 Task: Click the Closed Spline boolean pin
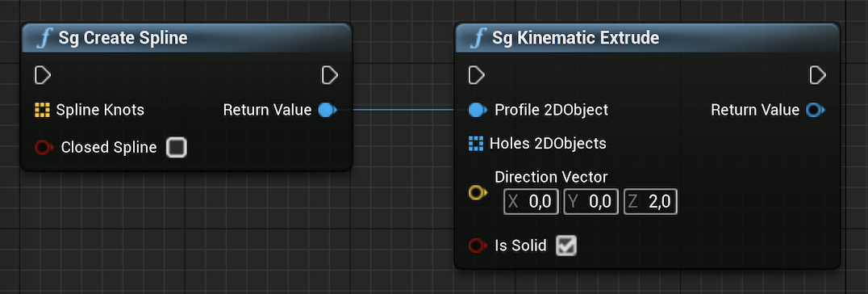tap(44, 148)
